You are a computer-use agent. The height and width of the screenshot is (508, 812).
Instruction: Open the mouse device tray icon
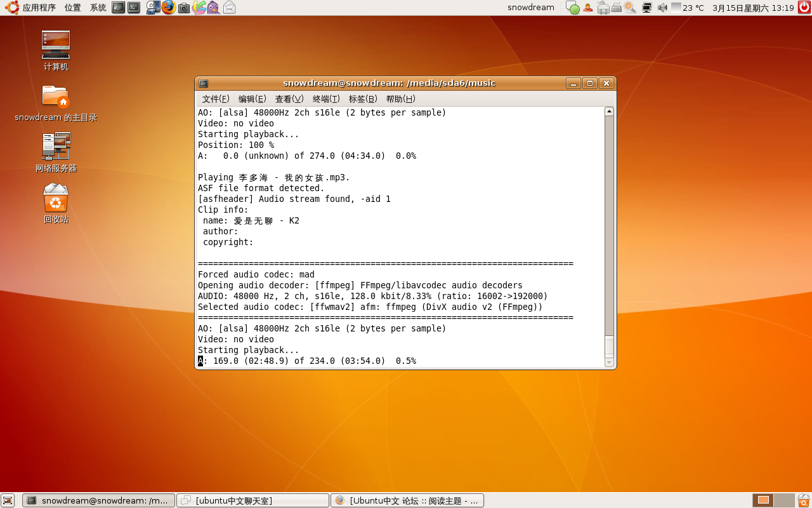click(603, 8)
